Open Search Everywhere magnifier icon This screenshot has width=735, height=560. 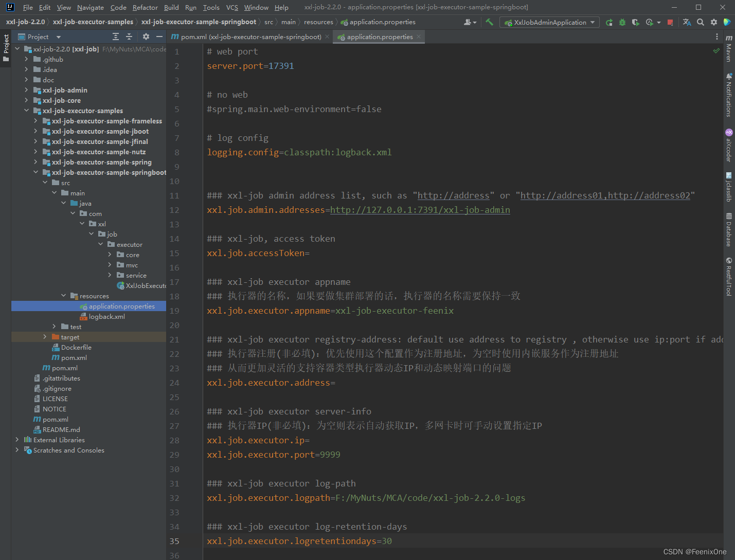pos(701,22)
